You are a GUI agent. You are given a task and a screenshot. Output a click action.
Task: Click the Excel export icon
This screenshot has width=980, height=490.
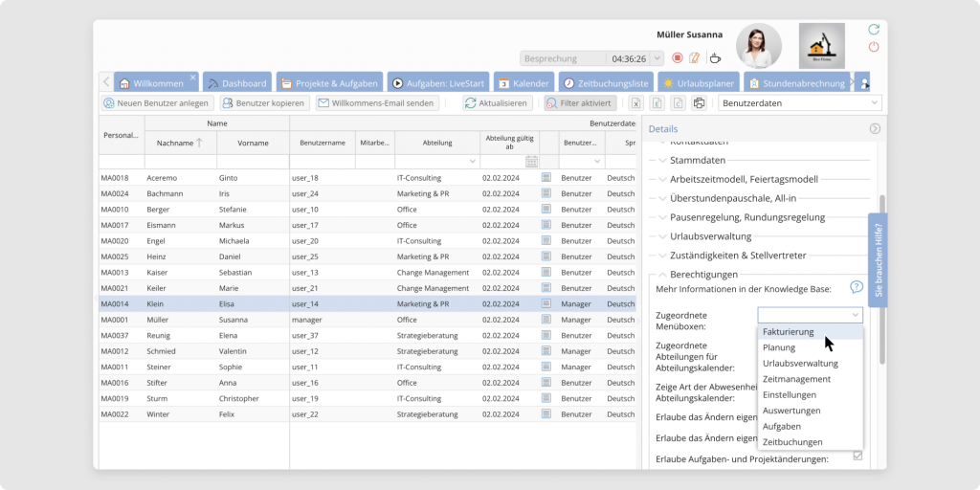[635, 103]
